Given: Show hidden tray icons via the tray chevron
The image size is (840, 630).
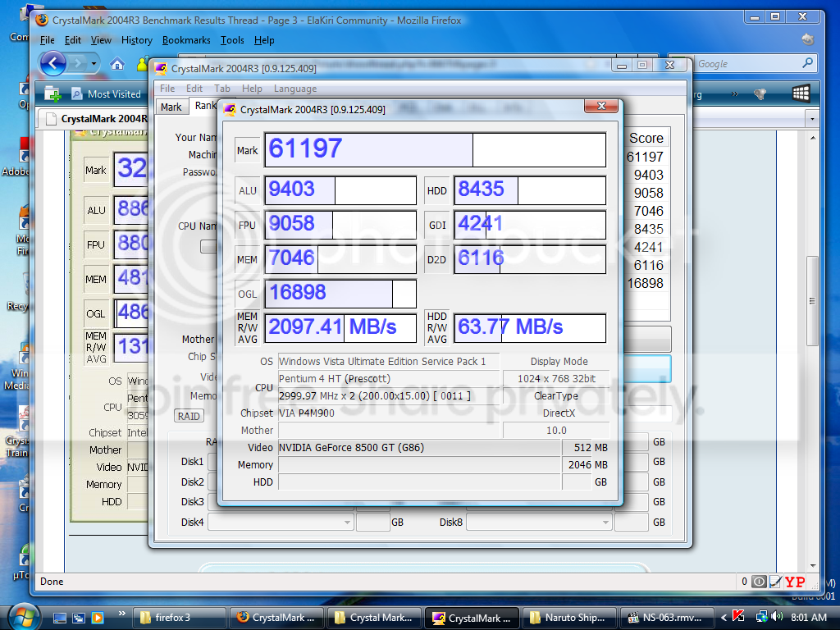Looking at the screenshot, I should (724, 618).
